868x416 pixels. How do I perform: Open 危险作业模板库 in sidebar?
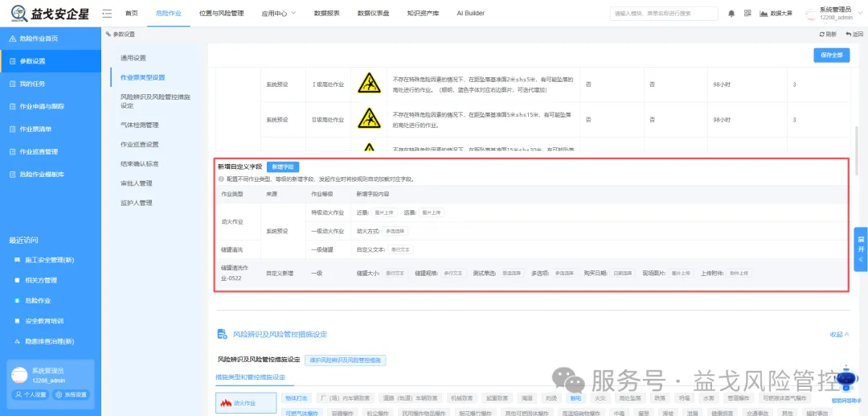(51, 174)
